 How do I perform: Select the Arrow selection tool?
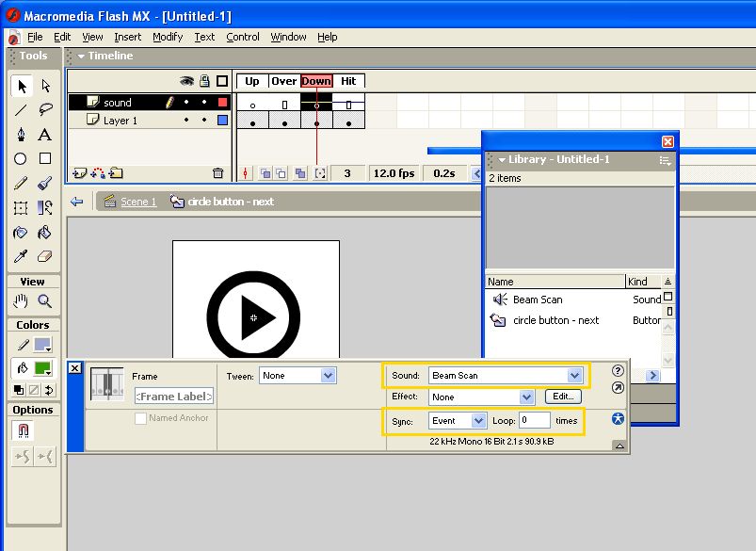pyautogui.click(x=22, y=86)
